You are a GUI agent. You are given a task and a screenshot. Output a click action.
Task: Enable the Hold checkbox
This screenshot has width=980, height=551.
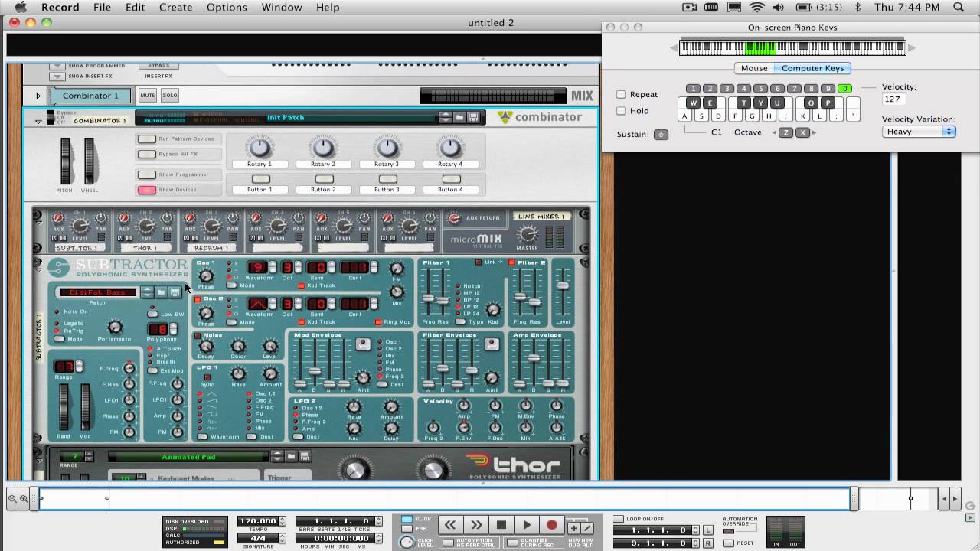tap(621, 111)
